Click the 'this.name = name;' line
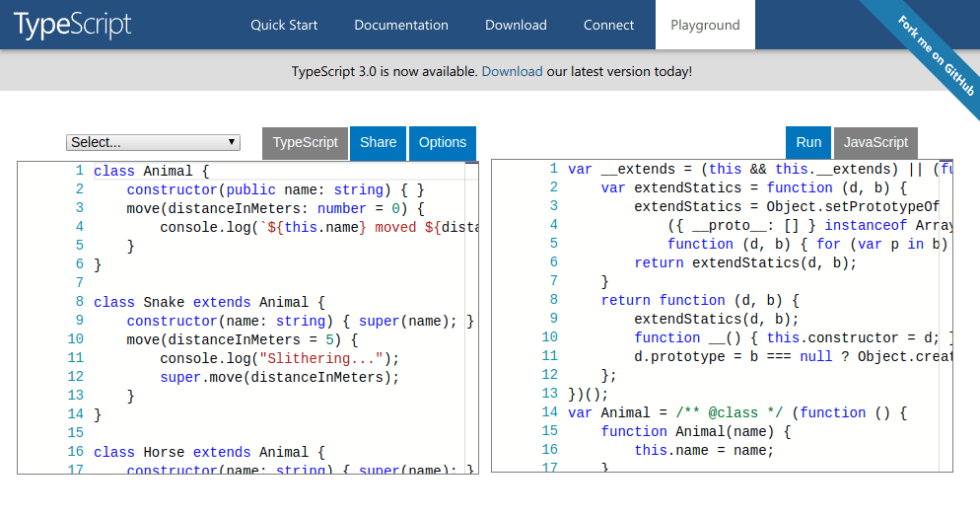 704,451
